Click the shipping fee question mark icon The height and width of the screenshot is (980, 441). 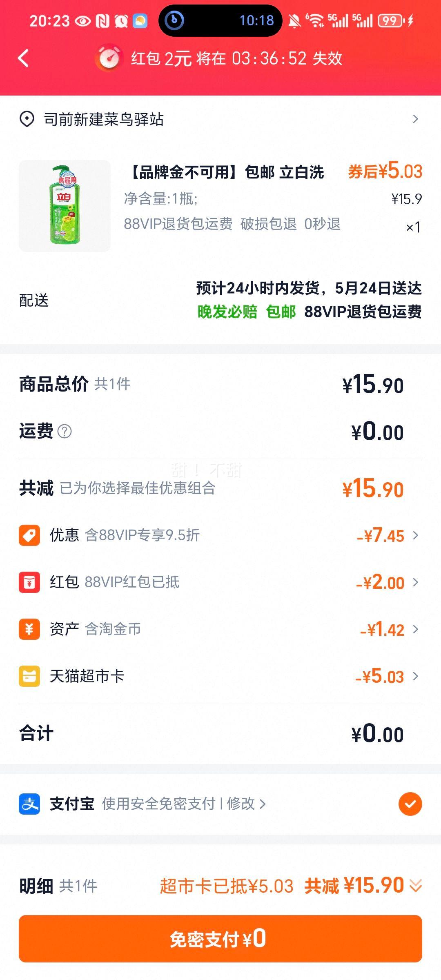coord(65,431)
